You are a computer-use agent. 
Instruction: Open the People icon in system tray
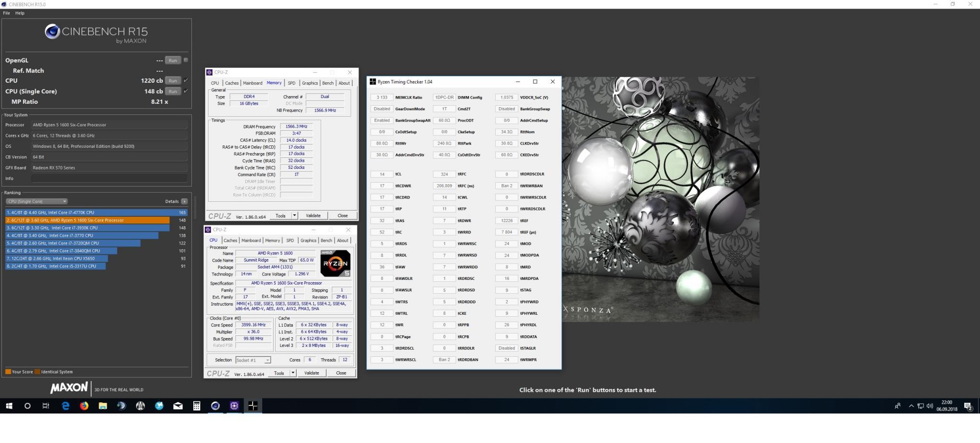(897, 406)
